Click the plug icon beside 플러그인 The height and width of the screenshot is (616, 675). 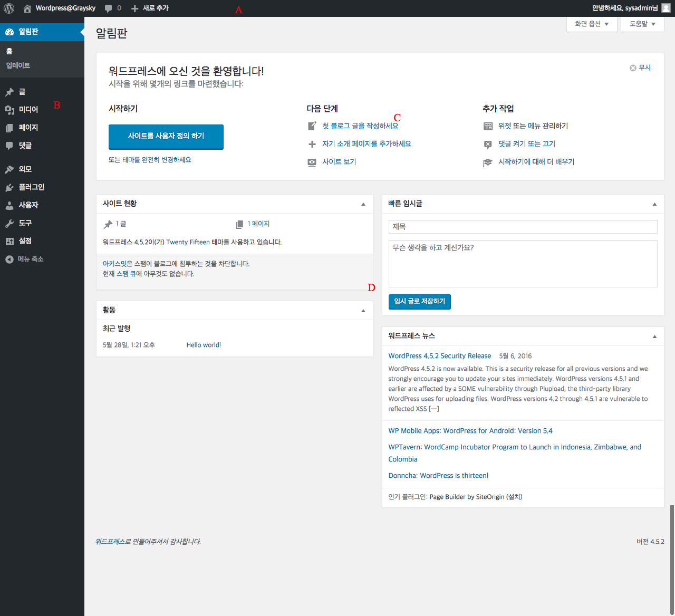(x=9, y=187)
